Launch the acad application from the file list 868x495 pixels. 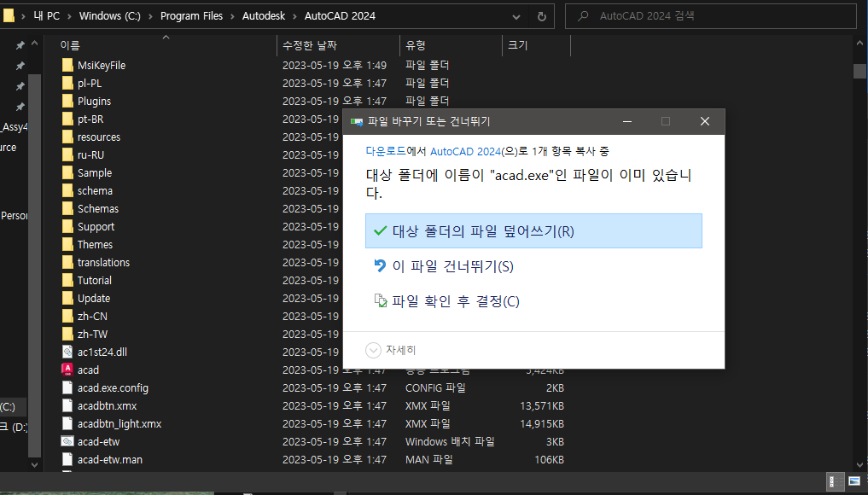pyautogui.click(x=86, y=369)
